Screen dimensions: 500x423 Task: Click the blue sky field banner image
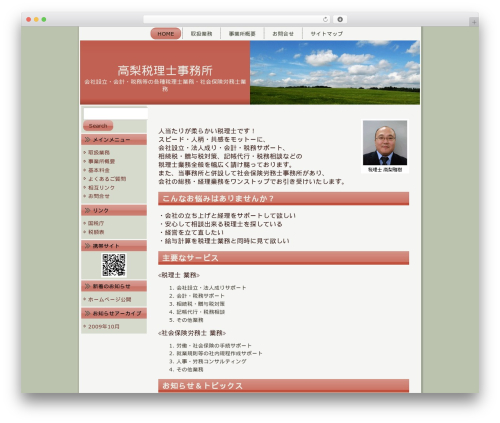click(335, 72)
